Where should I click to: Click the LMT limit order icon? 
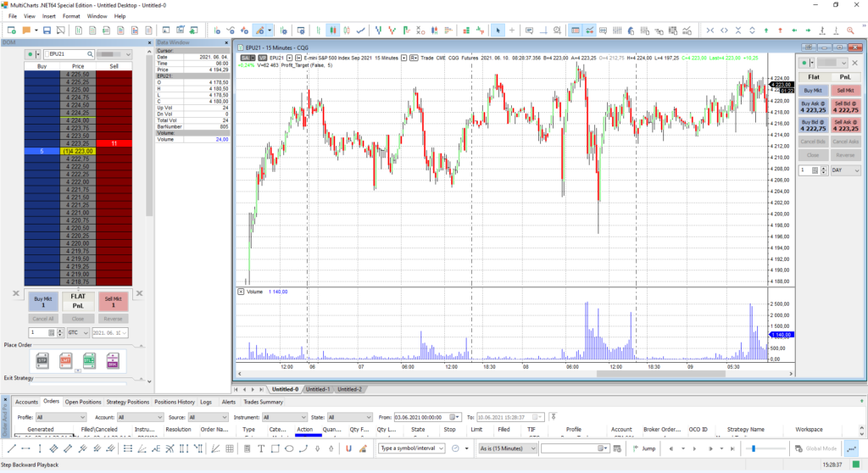click(65, 360)
